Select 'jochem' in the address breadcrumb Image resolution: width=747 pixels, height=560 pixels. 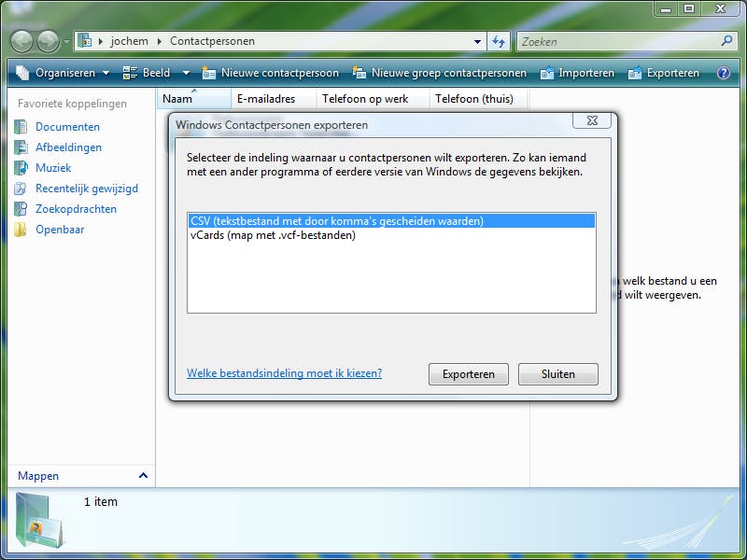click(x=130, y=41)
